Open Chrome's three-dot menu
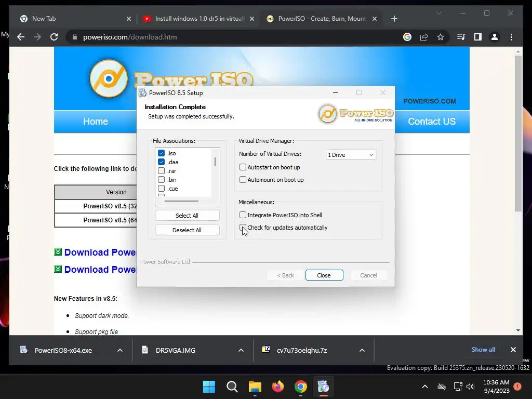Screen dimensions: 532x399 click(511, 37)
